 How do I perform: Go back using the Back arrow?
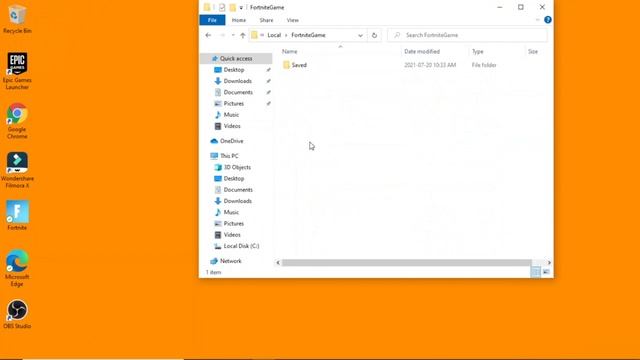208,35
